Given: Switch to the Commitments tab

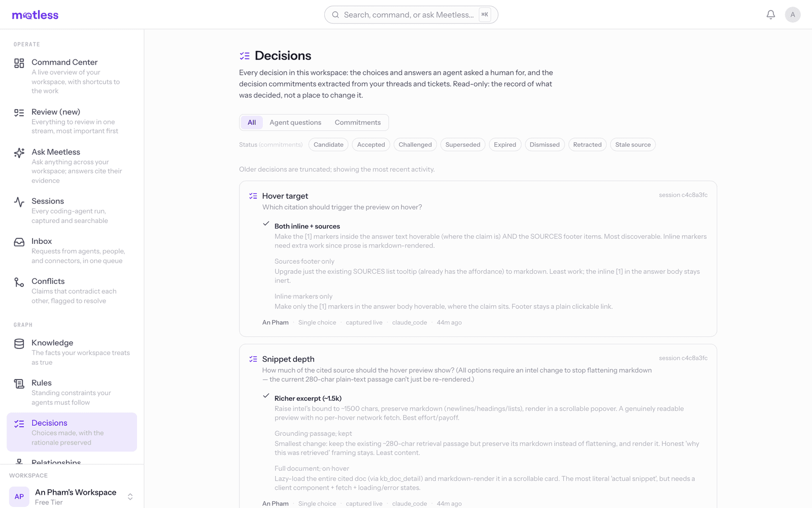Looking at the screenshot, I should pos(358,122).
